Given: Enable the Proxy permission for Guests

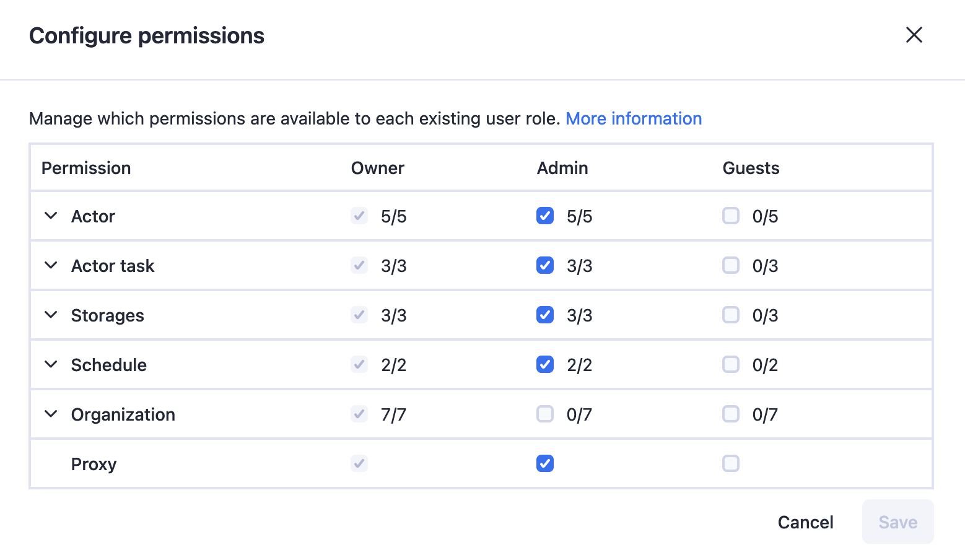Looking at the screenshot, I should pyautogui.click(x=731, y=463).
